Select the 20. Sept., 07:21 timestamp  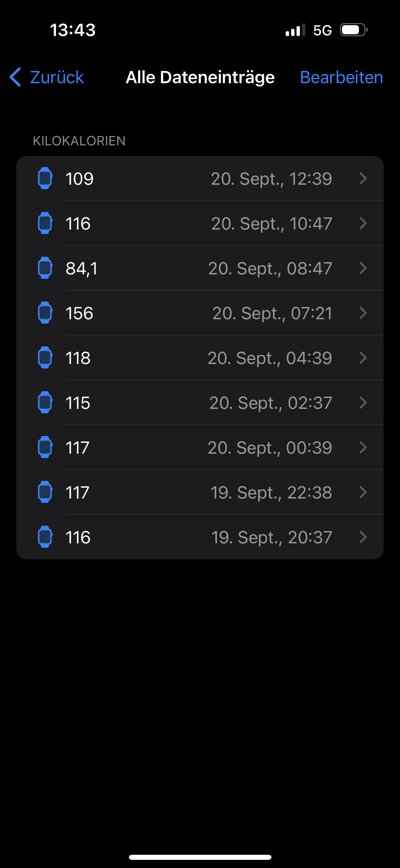click(272, 313)
